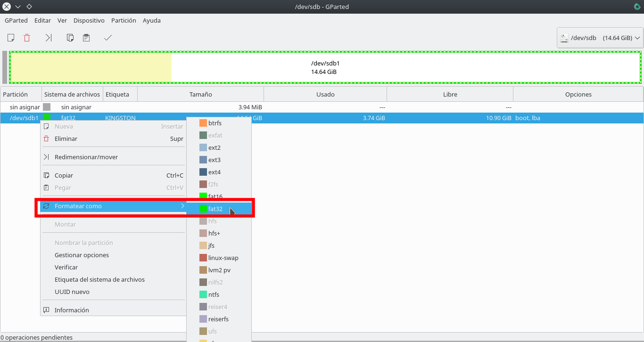Open the /dev/sdb device selector dropdown

click(600, 38)
